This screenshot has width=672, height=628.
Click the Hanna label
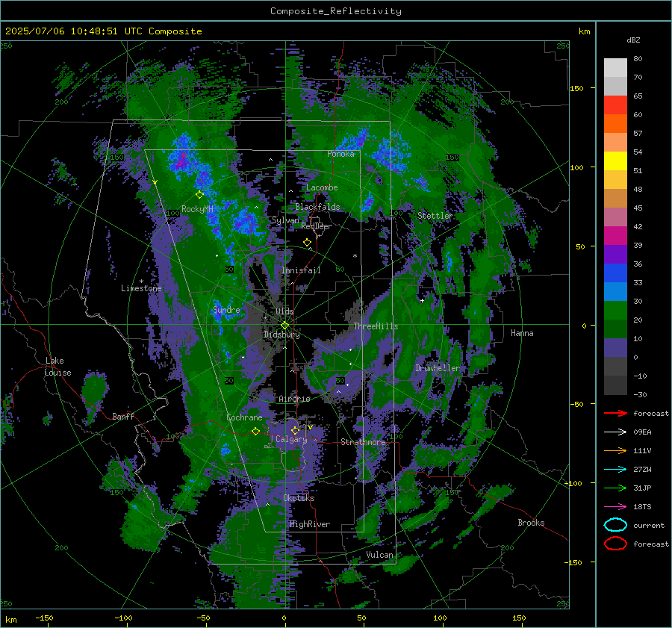coord(522,333)
